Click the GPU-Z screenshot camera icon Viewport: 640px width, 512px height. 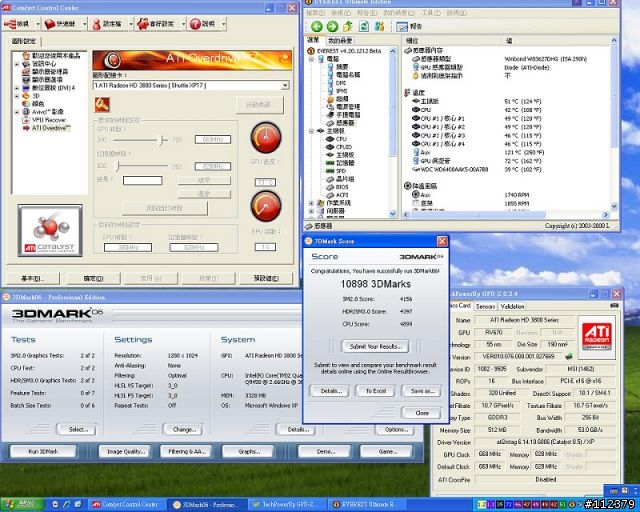[615, 305]
